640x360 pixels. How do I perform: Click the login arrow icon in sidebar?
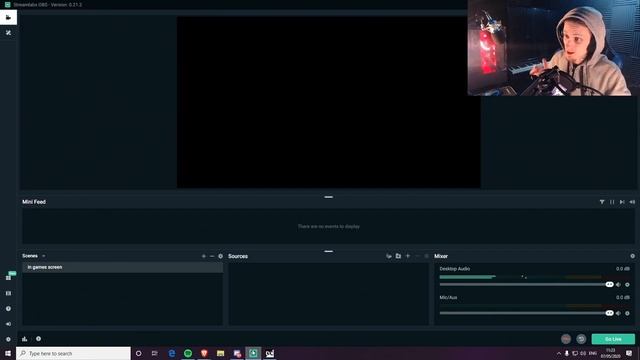(8, 324)
